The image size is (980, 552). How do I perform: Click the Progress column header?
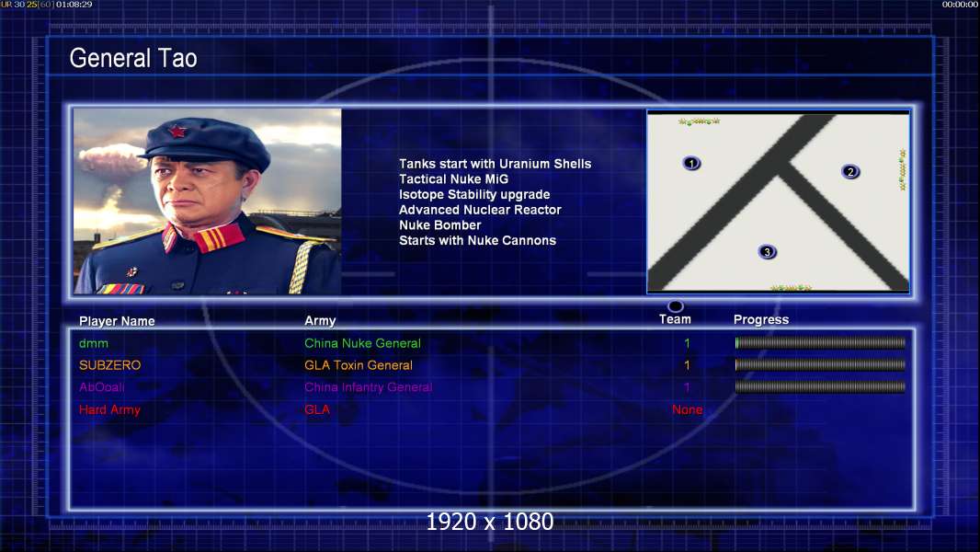[x=761, y=320]
